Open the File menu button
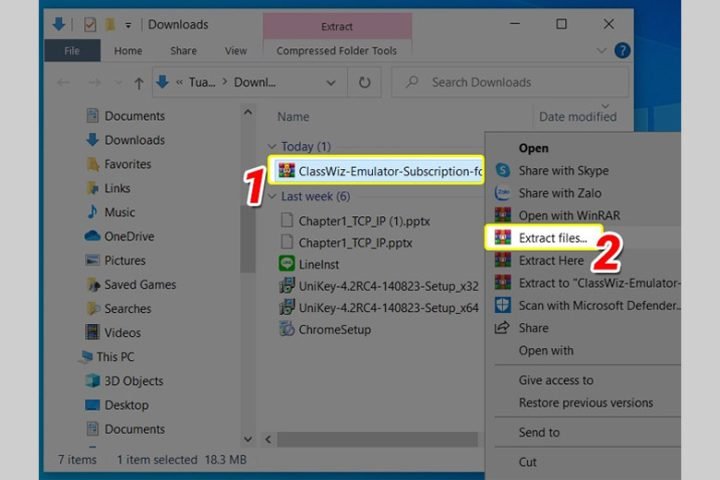Viewport: 720px width, 480px height. click(72, 51)
